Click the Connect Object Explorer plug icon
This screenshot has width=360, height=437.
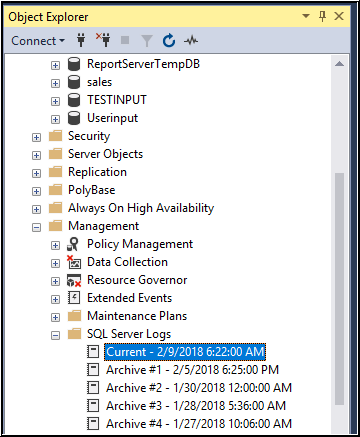click(81, 40)
